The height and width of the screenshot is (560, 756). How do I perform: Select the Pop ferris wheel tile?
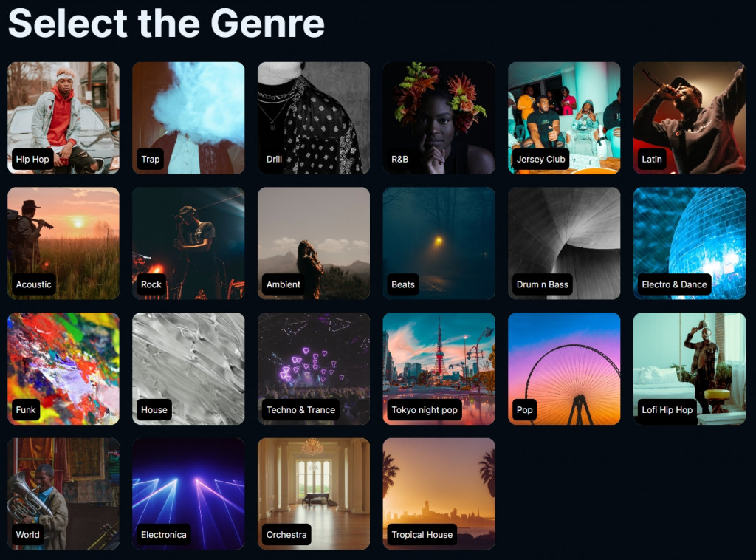[x=564, y=369]
